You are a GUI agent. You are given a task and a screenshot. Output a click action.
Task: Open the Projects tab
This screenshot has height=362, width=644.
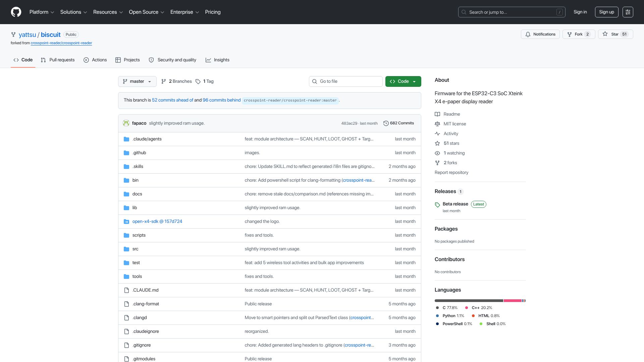127,60
